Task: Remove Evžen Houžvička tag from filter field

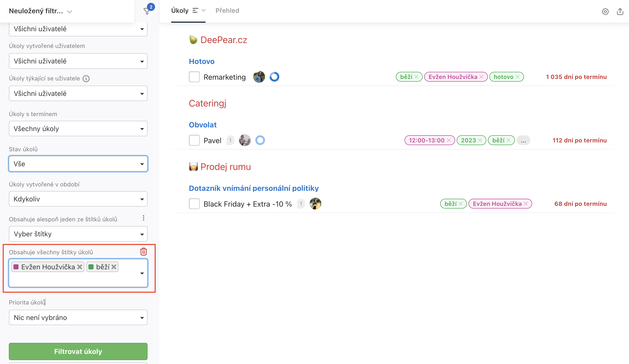Action: point(80,267)
